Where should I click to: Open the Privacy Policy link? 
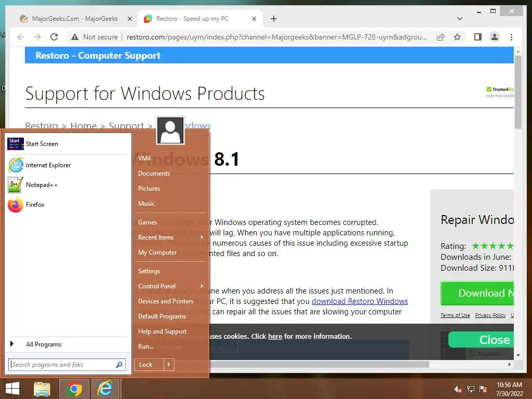click(490, 315)
